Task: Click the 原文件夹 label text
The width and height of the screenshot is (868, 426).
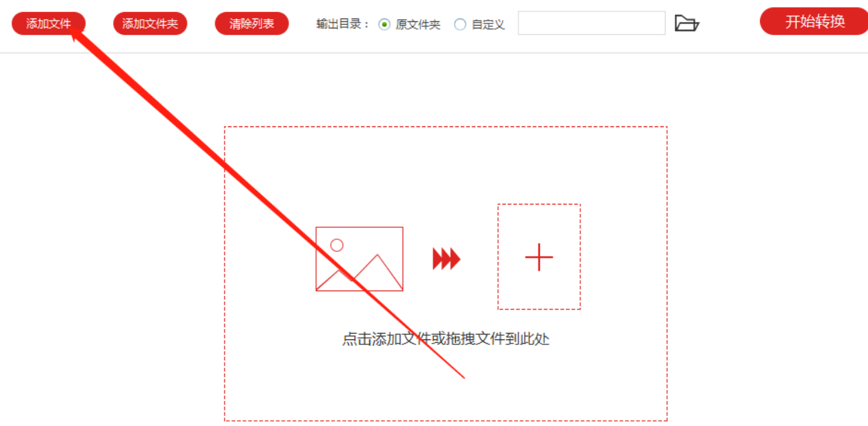Action: click(418, 24)
